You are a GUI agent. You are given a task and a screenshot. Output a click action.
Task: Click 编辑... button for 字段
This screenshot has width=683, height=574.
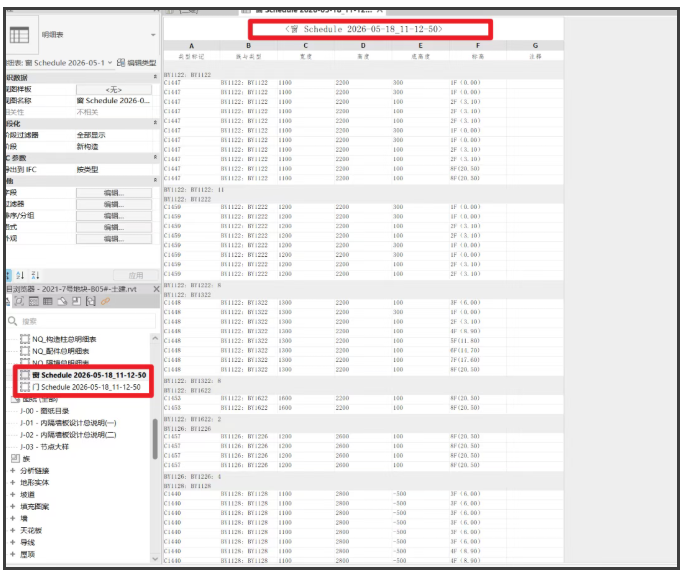114,193
